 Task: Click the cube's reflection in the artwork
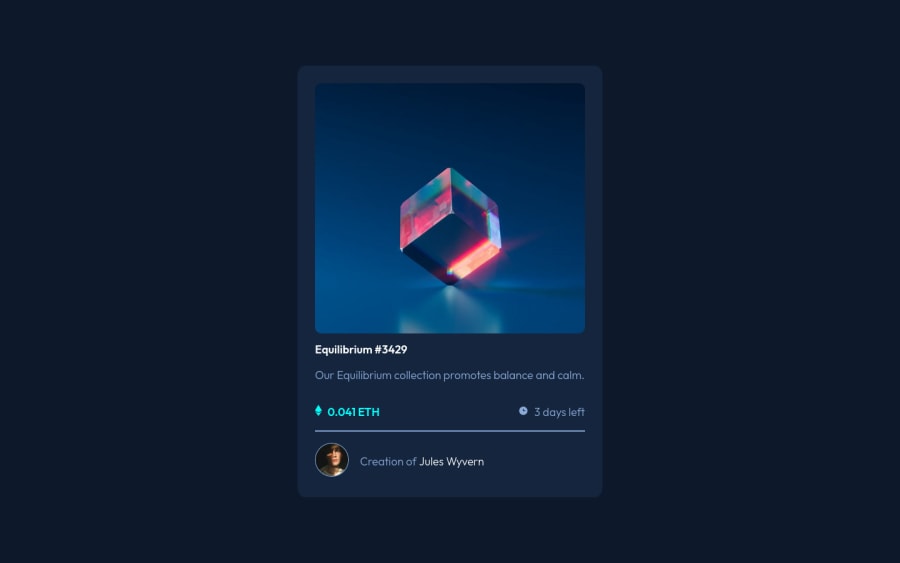[x=451, y=309]
